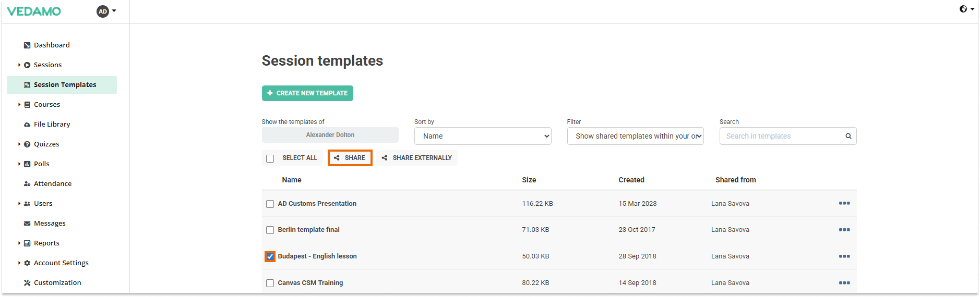This screenshot has width=980, height=297.
Task: Click the Size column header
Action: [529, 180]
